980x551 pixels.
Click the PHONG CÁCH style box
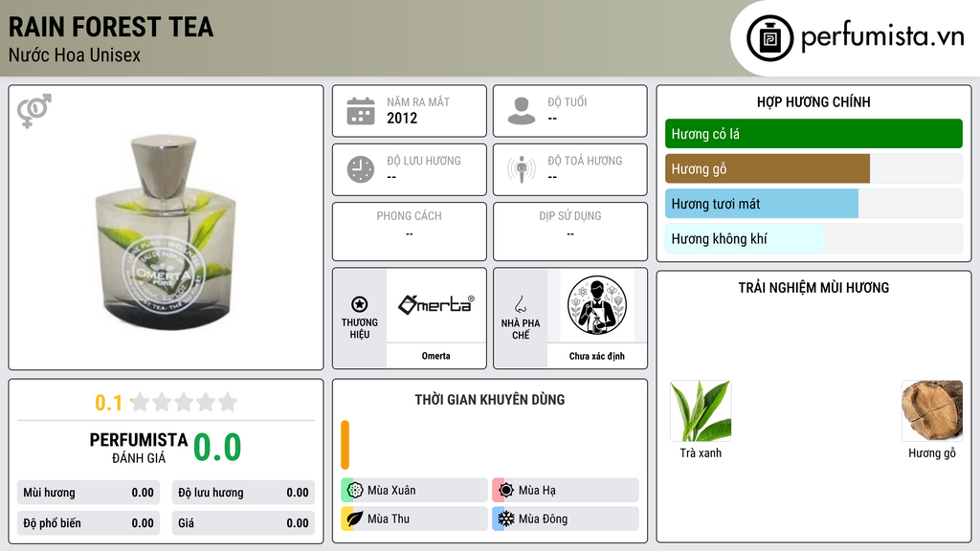pos(410,231)
